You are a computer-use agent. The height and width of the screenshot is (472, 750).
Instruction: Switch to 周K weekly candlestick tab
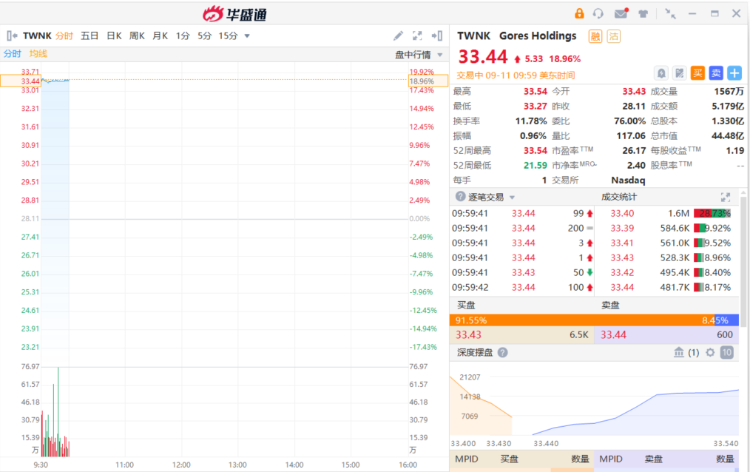[137, 36]
